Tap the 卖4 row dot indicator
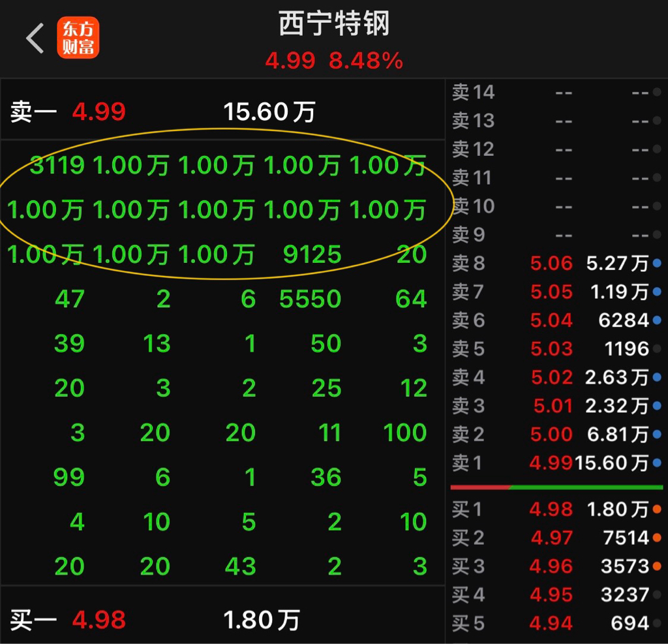The height and width of the screenshot is (644, 668). coord(657,377)
